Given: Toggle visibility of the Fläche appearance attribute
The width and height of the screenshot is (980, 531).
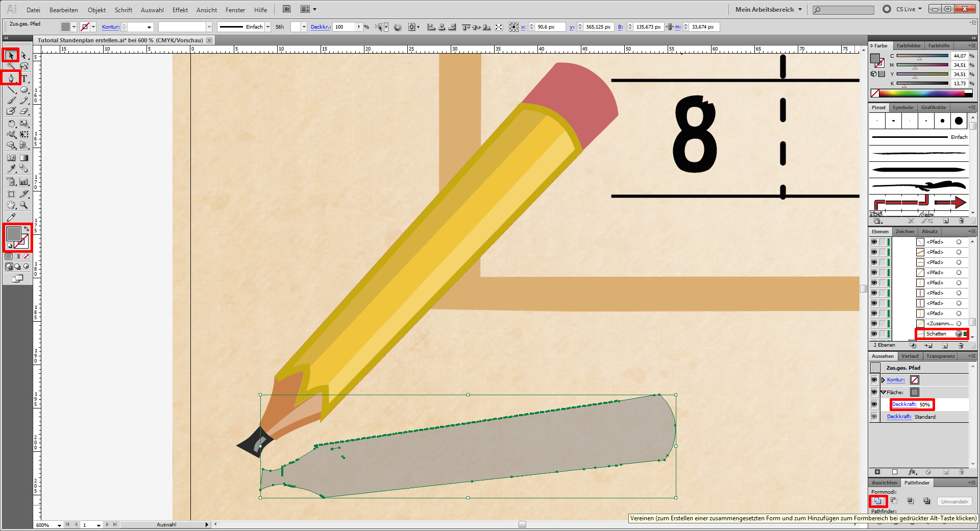Looking at the screenshot, I should (x=874, y=392).
